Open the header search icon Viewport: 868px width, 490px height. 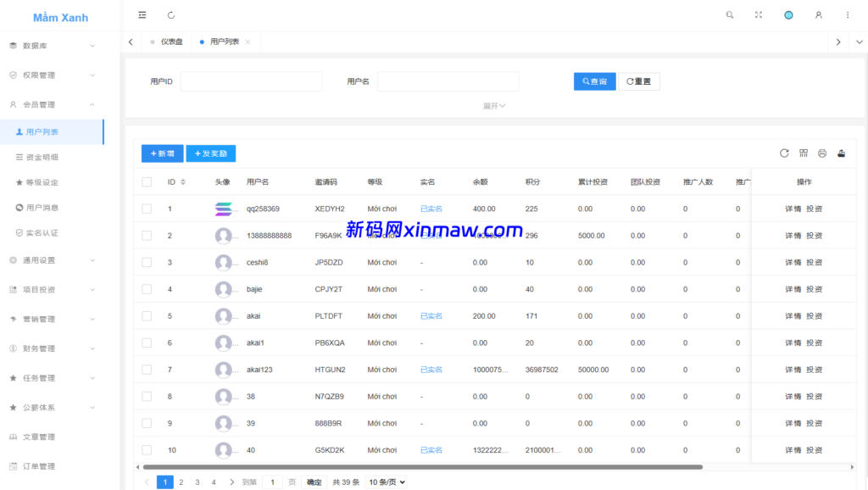tap(730, 15)
